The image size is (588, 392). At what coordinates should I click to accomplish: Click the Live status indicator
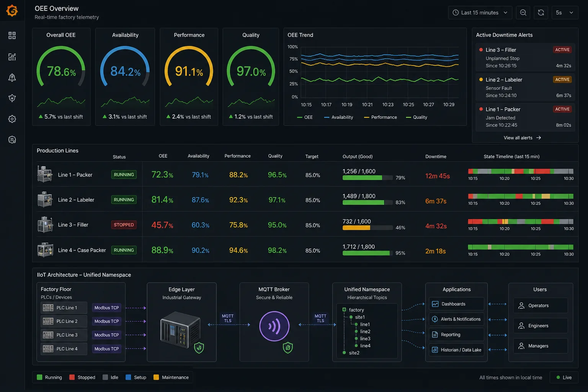coord(564,377)
